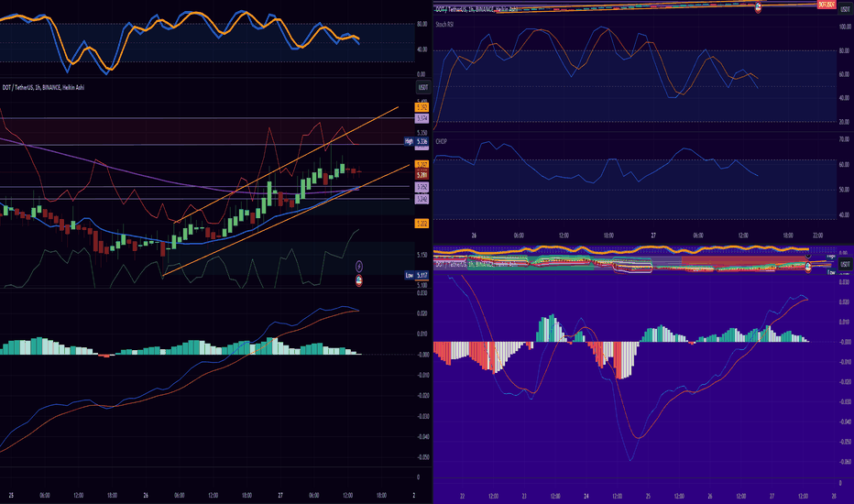Open the USDT selector on the bottom-right purple chart
This screenshot has width=854, height=504.
[x=845, y=264]
